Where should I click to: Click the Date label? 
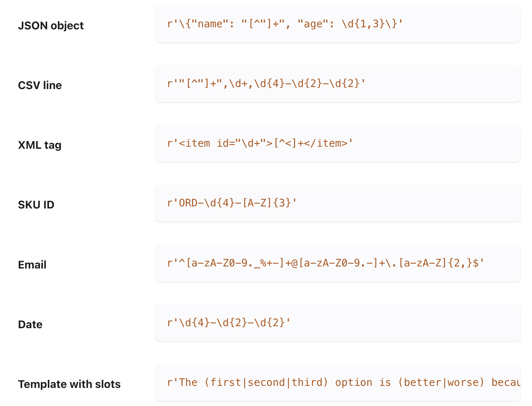pos(30,324)
